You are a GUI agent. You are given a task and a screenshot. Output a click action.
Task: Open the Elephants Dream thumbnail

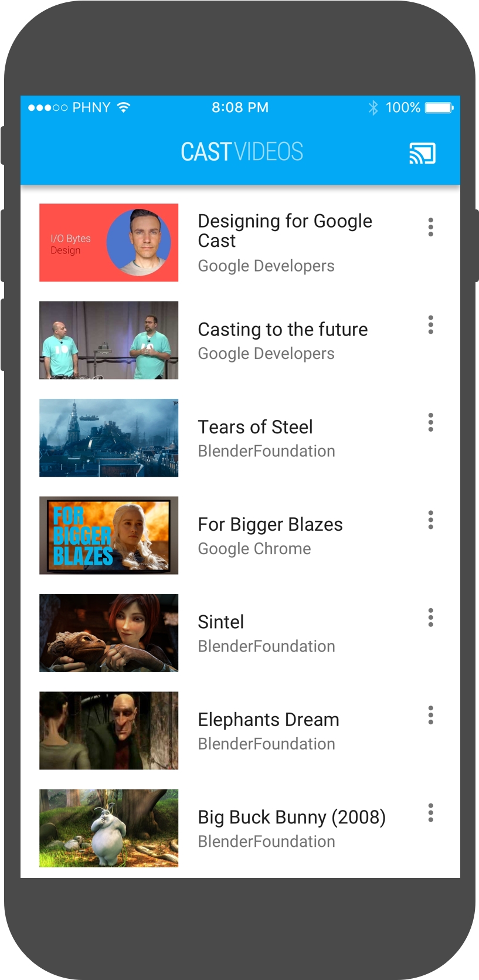point(108,730)
